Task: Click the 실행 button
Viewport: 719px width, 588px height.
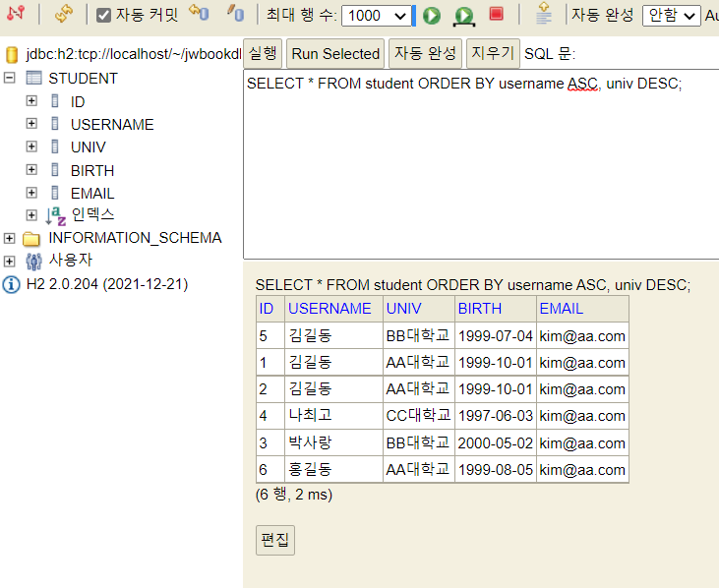Action: pyautogui.click(x=263, y=54)
